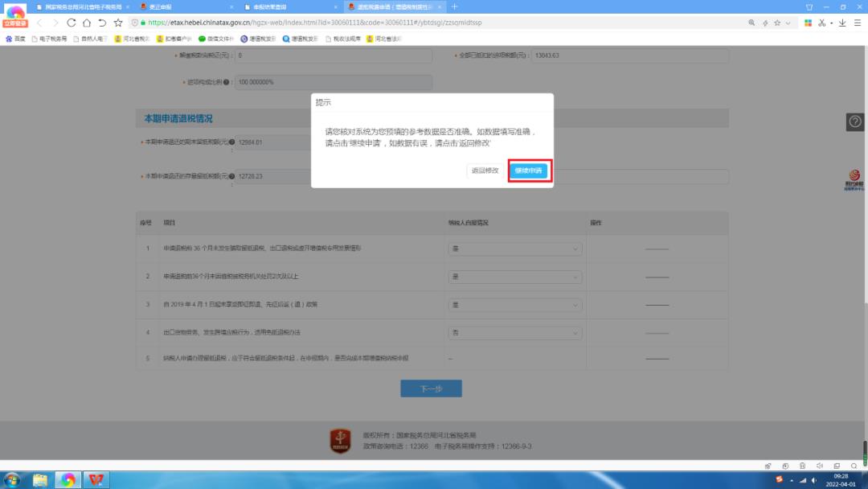Click the info icon next to 进项构成比例

[x=227, y=82]
